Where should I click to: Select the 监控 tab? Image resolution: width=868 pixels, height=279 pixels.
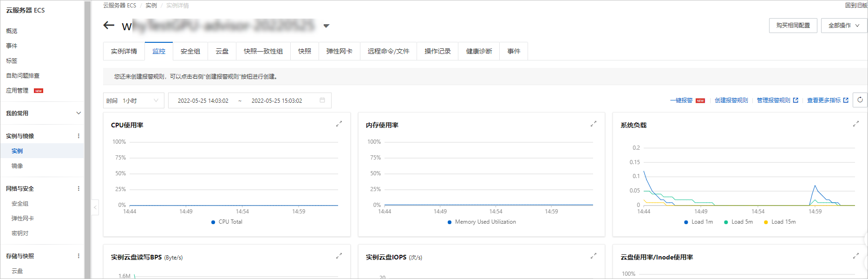point(159,51)
